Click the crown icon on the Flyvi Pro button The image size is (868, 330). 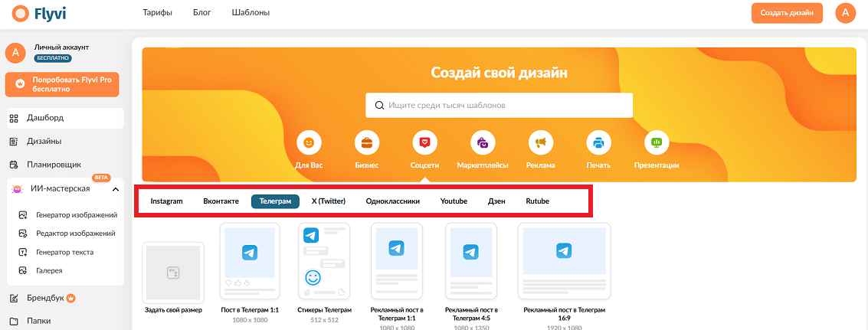coord(21,84)
